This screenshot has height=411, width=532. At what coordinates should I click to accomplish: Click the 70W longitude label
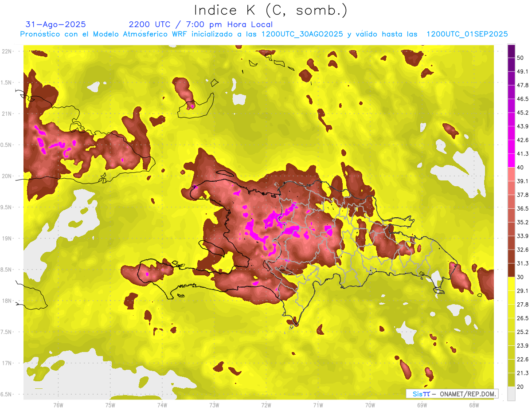[x=370, y=405]
